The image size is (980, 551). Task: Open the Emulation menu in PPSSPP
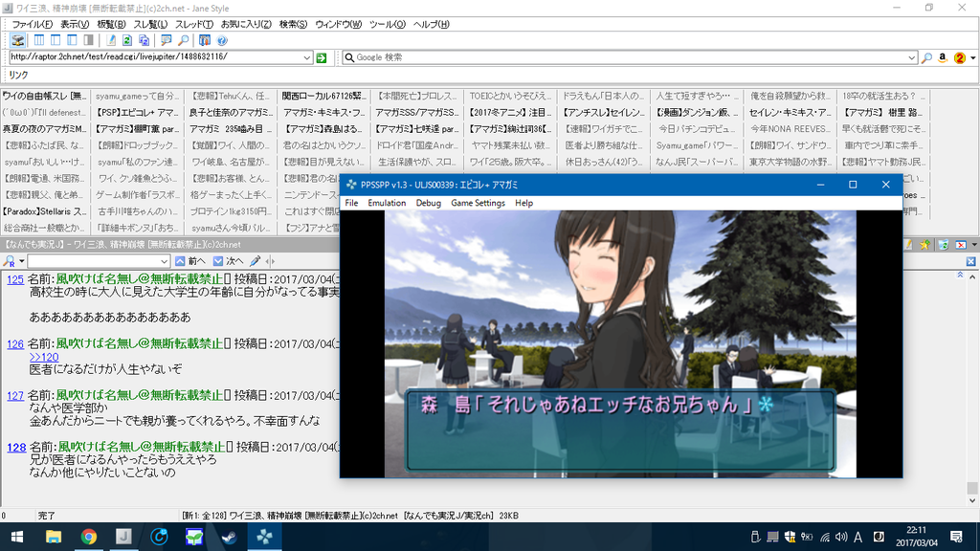coord(387,203)
